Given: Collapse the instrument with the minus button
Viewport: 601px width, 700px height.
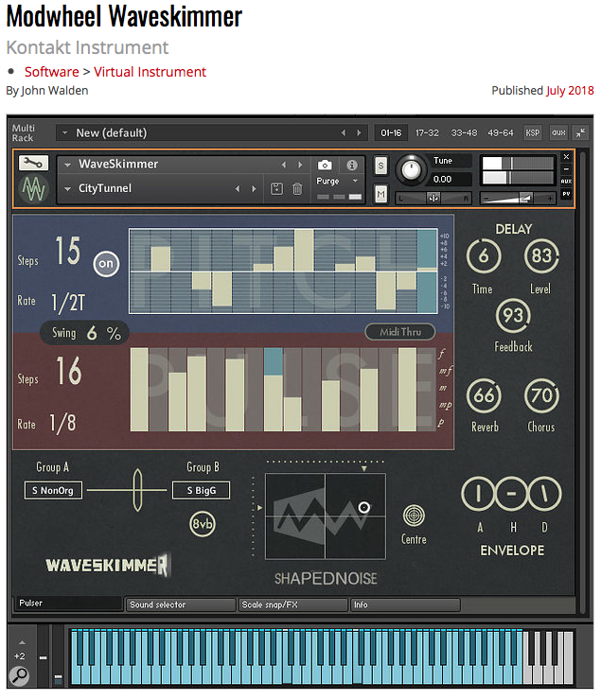Looking at the screenshot, I should click(566, 169).
